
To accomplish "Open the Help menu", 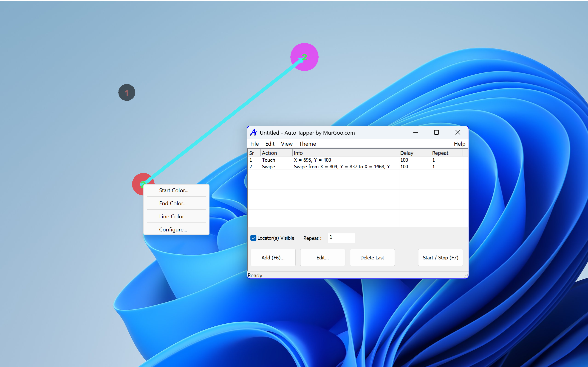I will click(459, 144).
